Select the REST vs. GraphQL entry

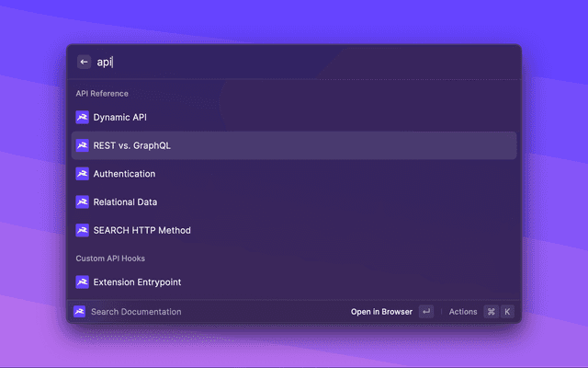point(294,145)
